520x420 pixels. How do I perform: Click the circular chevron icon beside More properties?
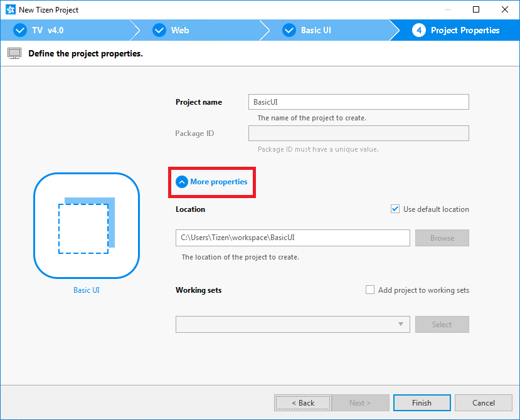click(x=182, y=182)
